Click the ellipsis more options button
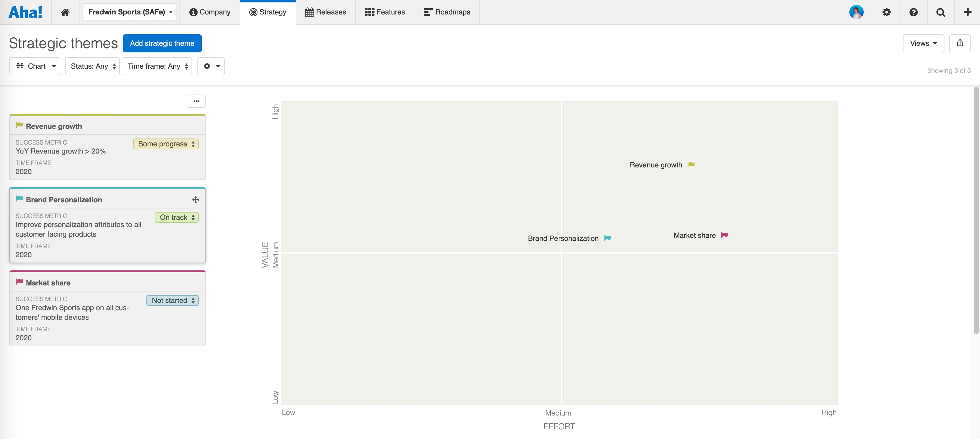 (x=196, y=101)
